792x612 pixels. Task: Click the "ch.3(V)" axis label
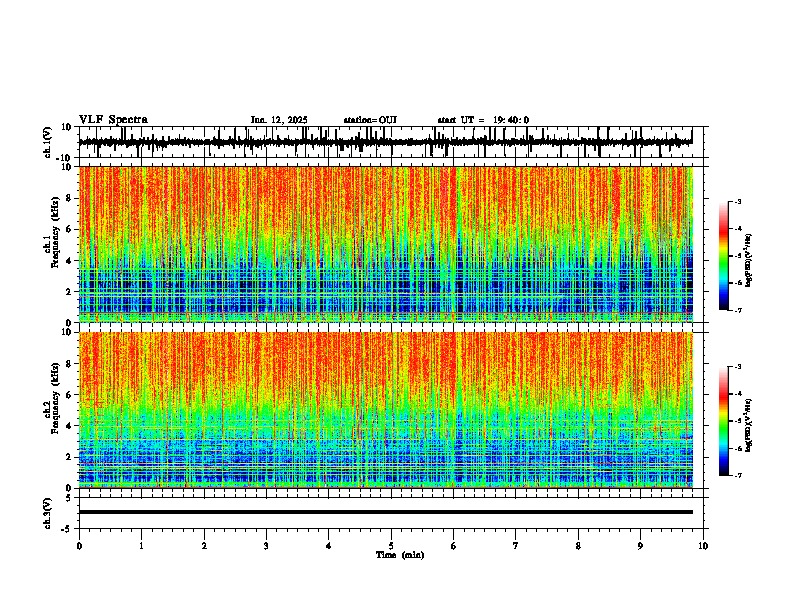tap(48, 513)
